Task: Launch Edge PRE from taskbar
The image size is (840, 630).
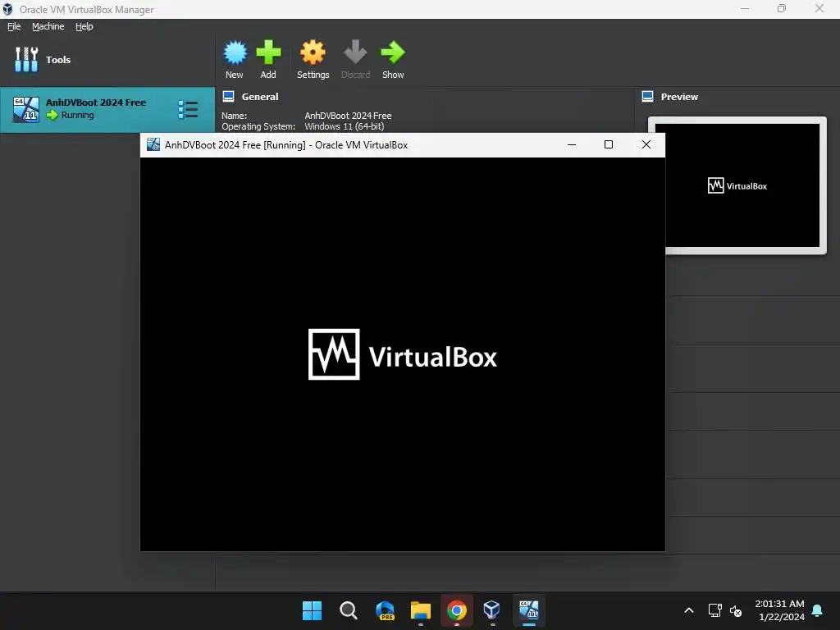Action: pos(385,610)
